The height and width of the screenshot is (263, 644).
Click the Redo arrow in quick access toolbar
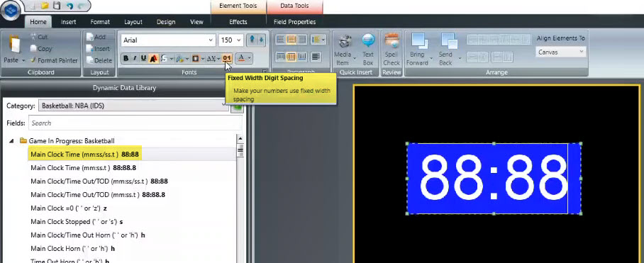point(82,6)
